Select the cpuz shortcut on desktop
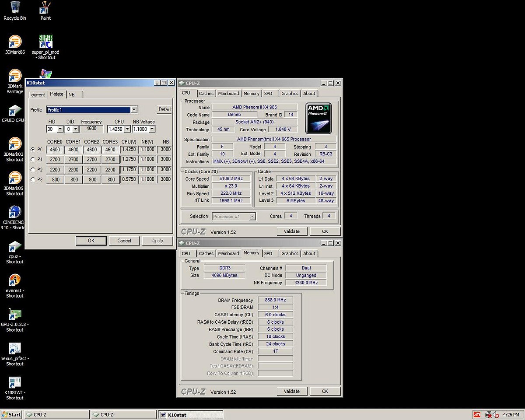Screen dimensions: 525x420 (15, 252)
